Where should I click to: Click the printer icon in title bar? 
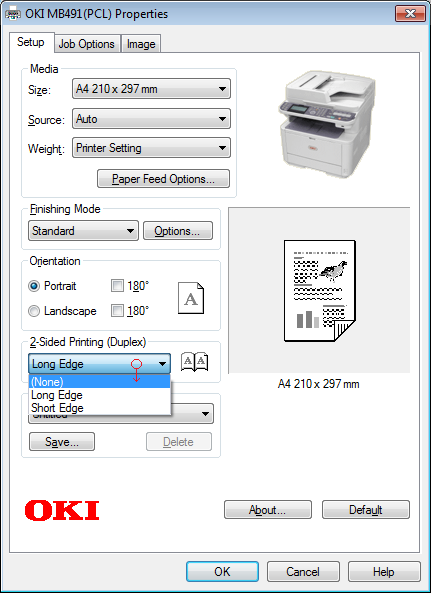13,14
